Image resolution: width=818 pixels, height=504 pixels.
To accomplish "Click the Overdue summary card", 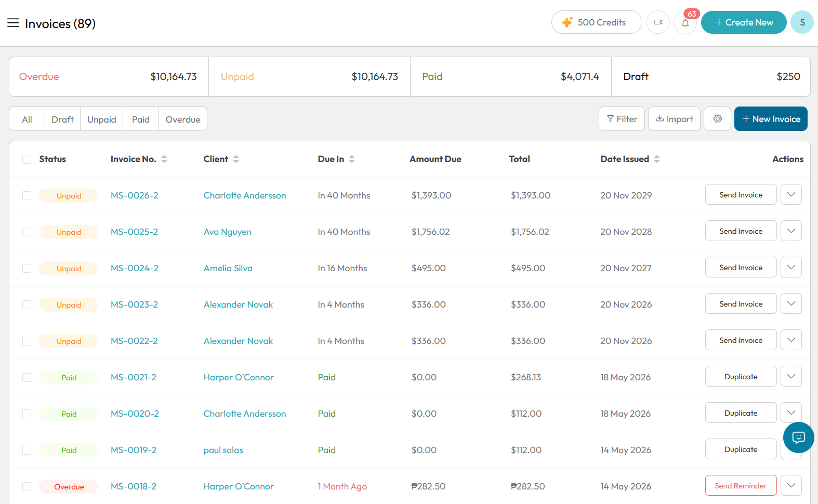I will (109, 76).
